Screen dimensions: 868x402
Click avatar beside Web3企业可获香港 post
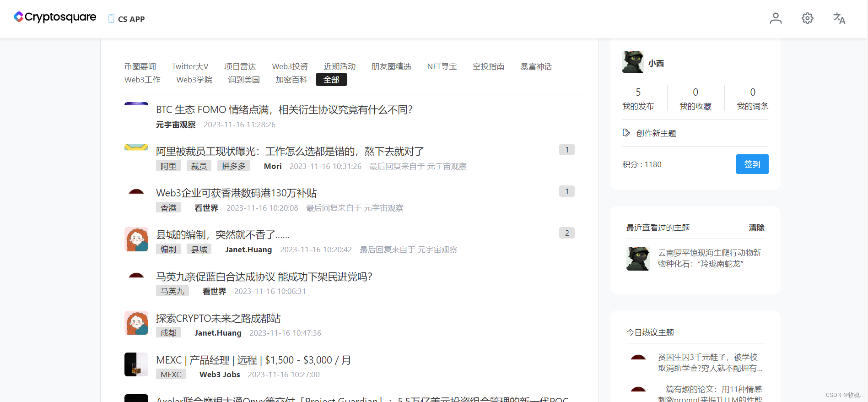coord(136,191)
